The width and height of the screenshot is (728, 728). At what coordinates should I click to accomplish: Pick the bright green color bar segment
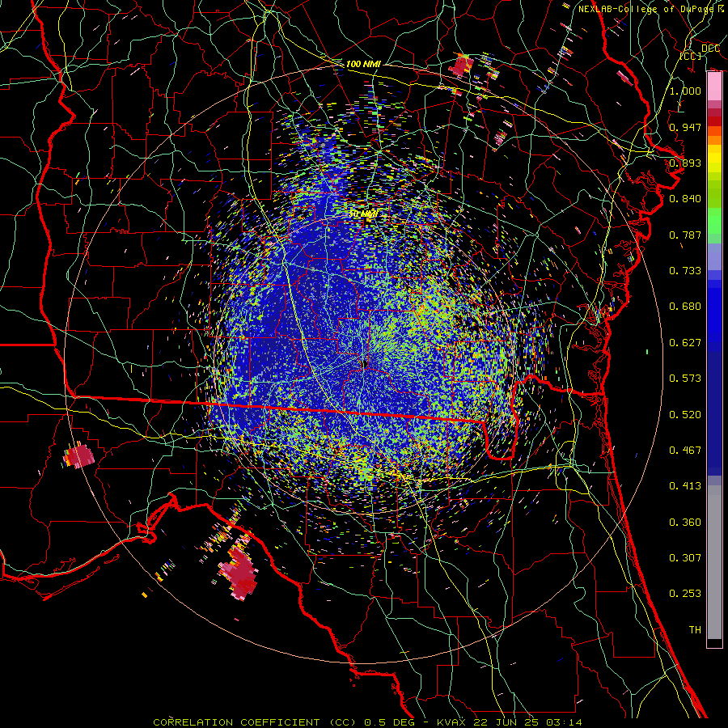(x=714, y=221)
